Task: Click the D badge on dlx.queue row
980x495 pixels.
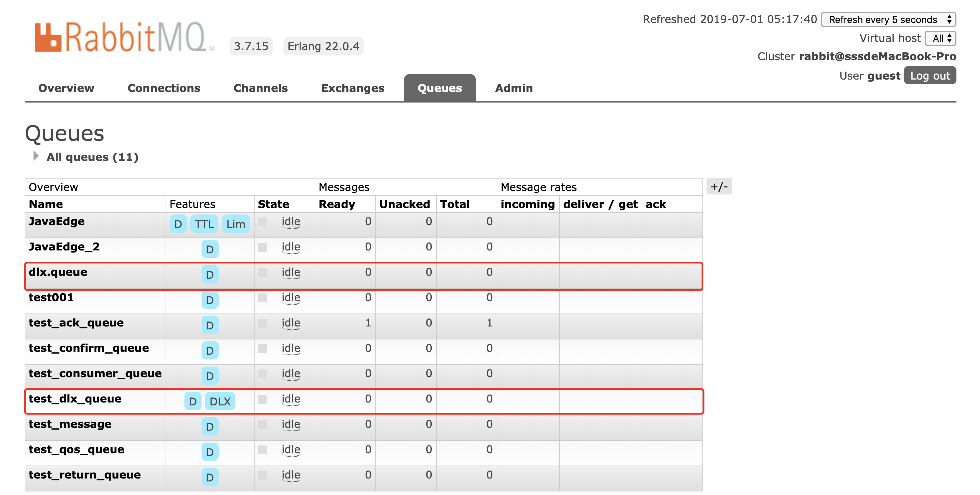Action: 209,275
